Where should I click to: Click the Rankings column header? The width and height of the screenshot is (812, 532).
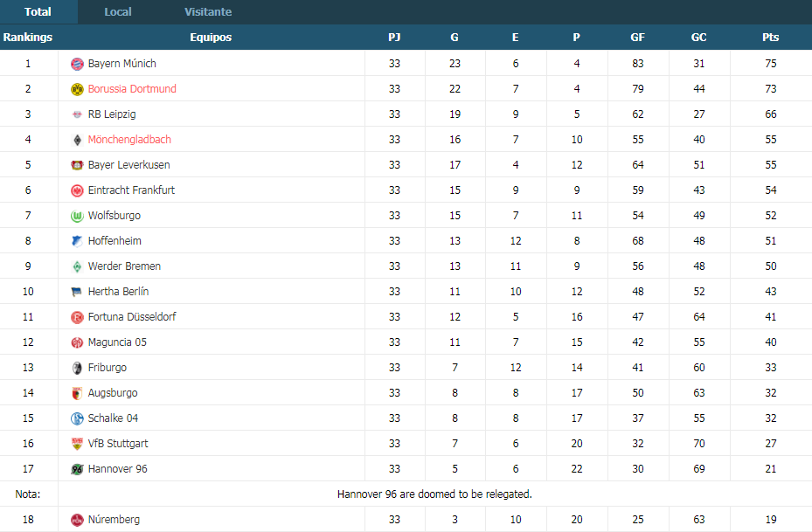click(28, 38)
